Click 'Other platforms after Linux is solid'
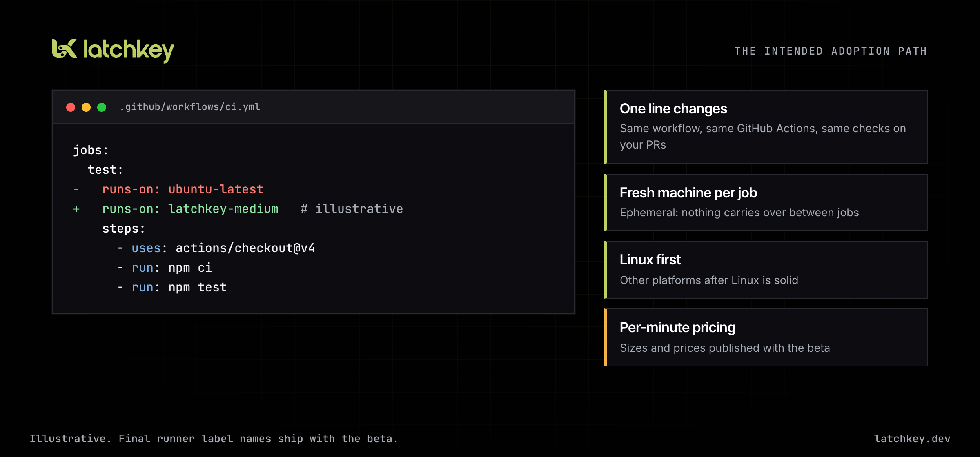The height and width of the screenshot is (457, 980). coord(709,280)
